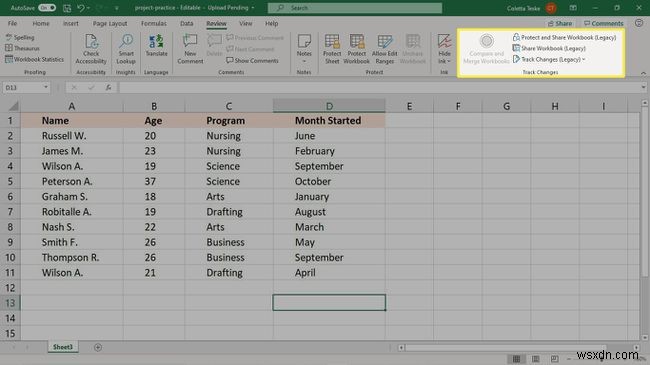
Task: Click Protect and Share Workbook (Legacy)
Action: click(x=565, y=37)
